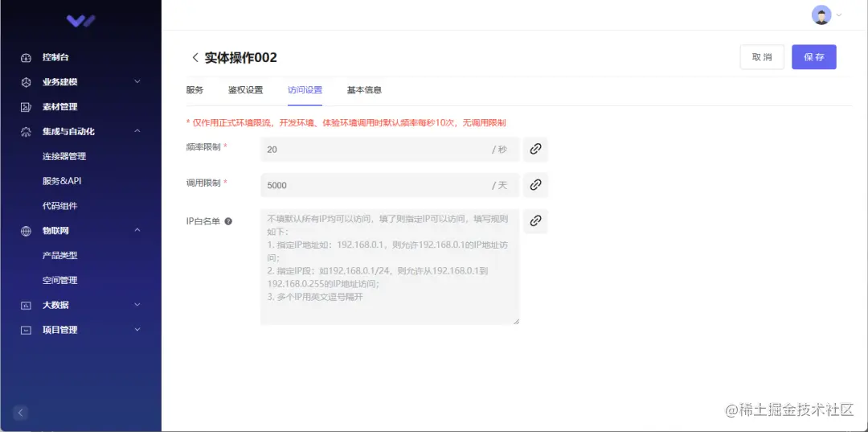Click the logo at sidebar top
This screenshot has height=432, width=868.
[x=81, y=21]
